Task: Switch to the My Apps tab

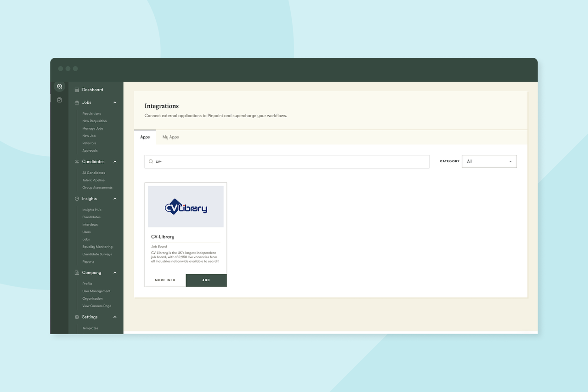Action: coord(170,136)
